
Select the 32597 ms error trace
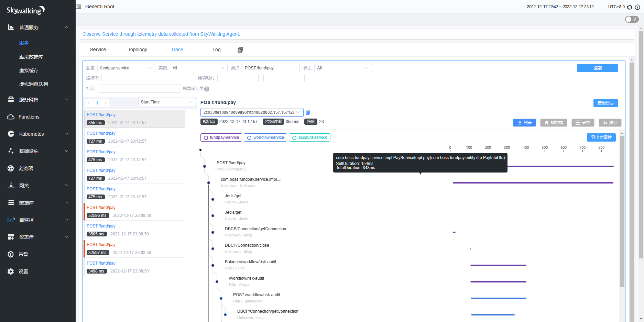tap(134, 248)
